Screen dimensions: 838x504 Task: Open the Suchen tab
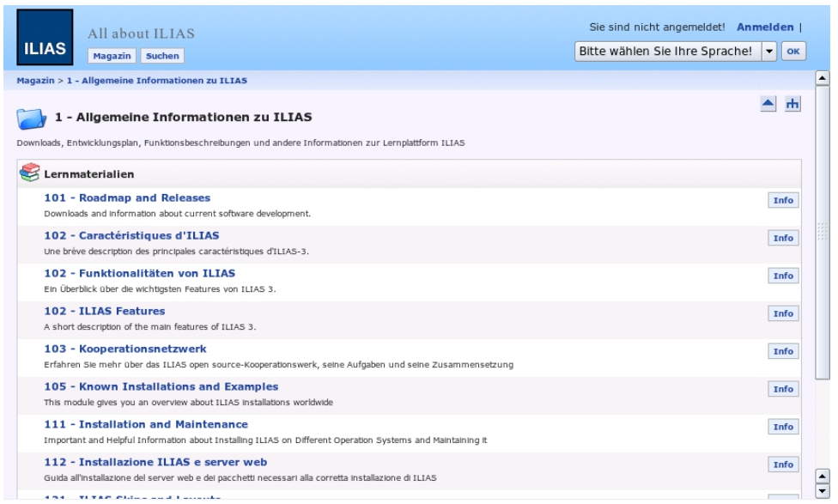(x=162, y=56)
